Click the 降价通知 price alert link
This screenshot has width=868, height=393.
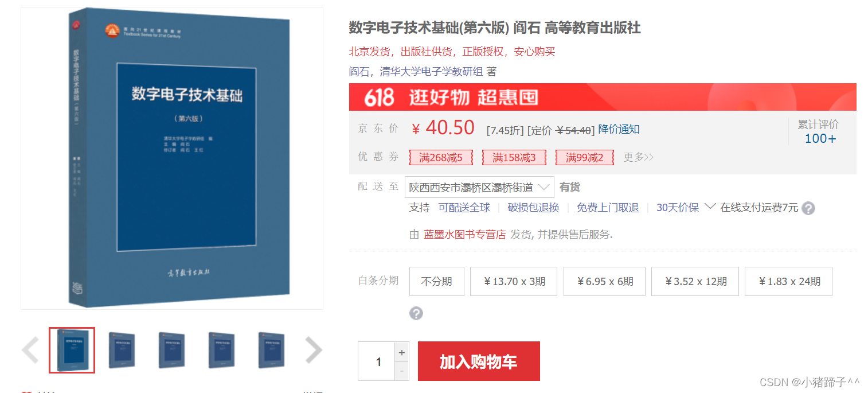tap(619, 129)
